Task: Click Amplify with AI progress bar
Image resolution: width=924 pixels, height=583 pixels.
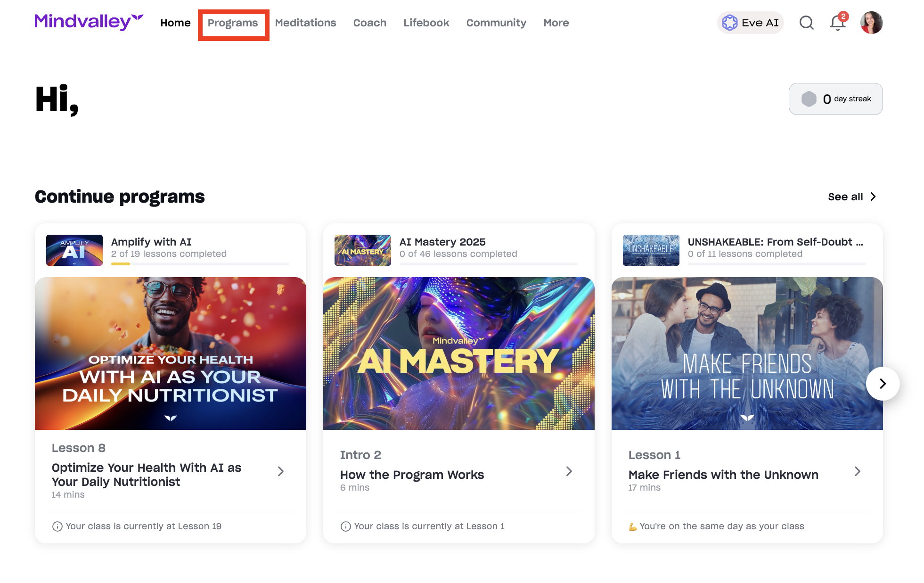Action: click(x=200, y=264)
